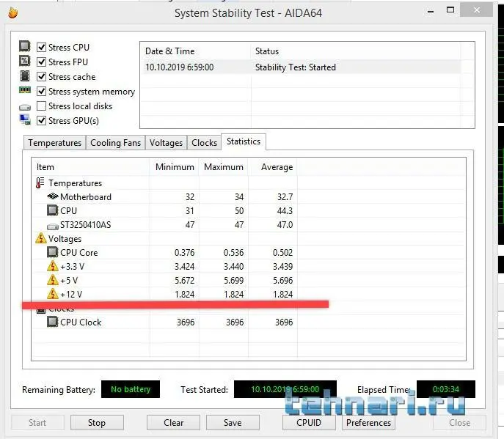Click the hard drive icon next to ST3250410AS
This screenshot has width=504, height=439.
(x=53, y=226)
